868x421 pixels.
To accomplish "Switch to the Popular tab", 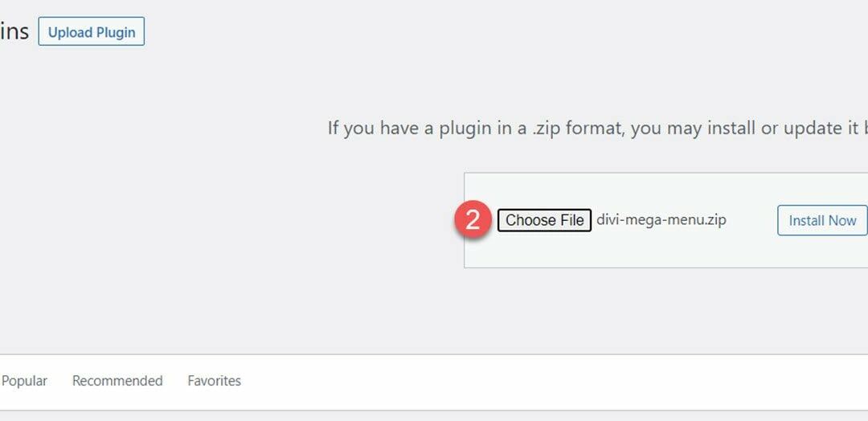I will coord(24,381).
